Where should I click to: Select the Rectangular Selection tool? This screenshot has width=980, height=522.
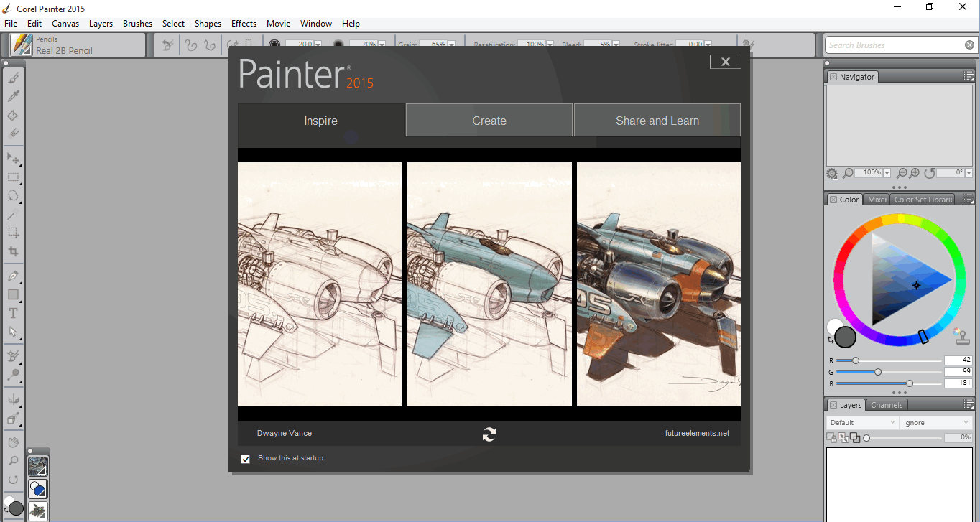click(x=13, y=177)
